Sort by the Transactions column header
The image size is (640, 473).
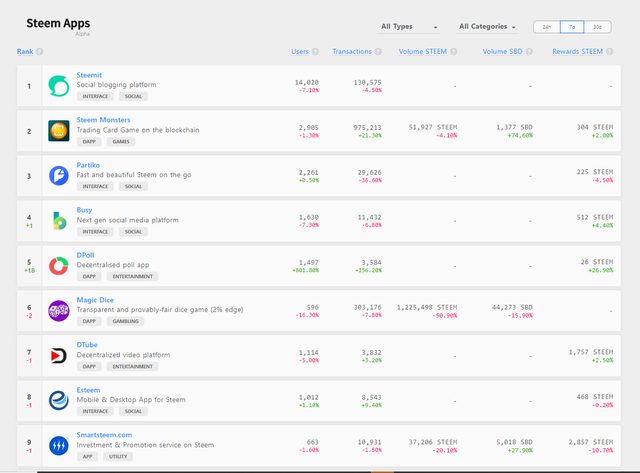[x=352, y=52]
